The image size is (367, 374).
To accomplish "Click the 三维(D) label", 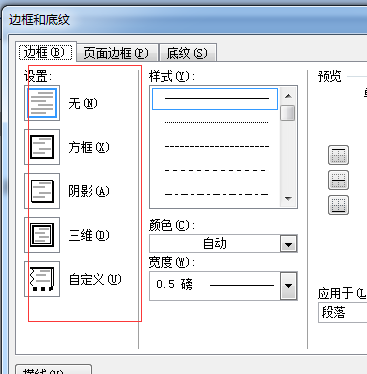I will pyautogui.click(x=89, y=235).
